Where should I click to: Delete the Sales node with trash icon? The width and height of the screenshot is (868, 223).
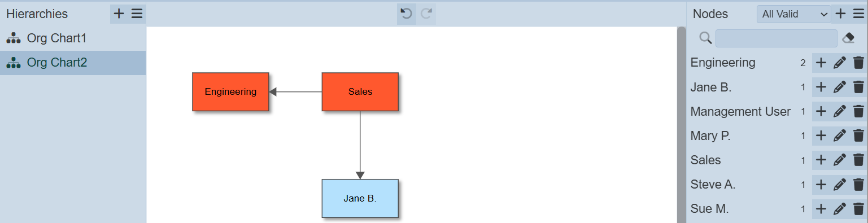click(858, 160)
